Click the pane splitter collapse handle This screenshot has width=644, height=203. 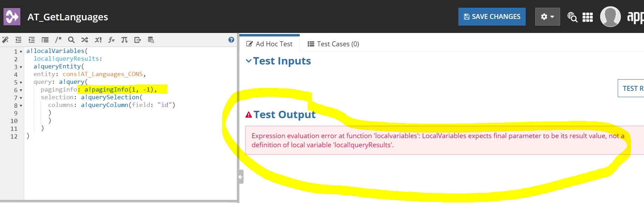pos(240,177)
